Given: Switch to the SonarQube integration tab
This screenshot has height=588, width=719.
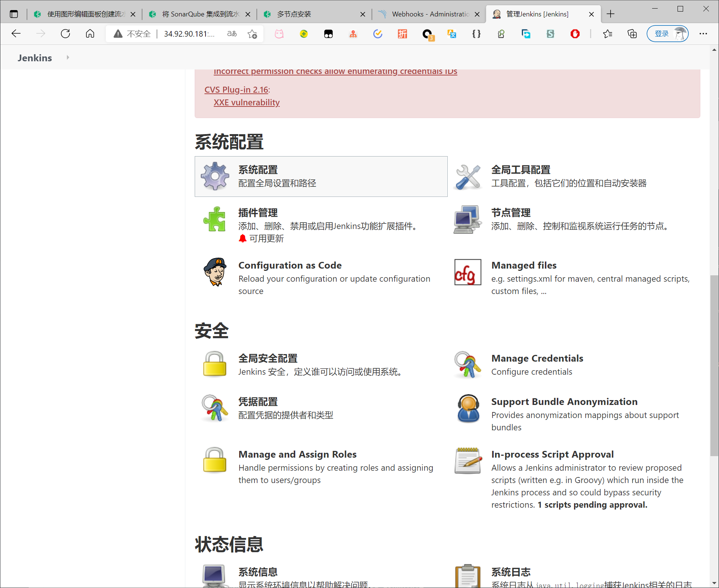Looking at the screenshot, I should pyautogui.click(x=200, y=14).
